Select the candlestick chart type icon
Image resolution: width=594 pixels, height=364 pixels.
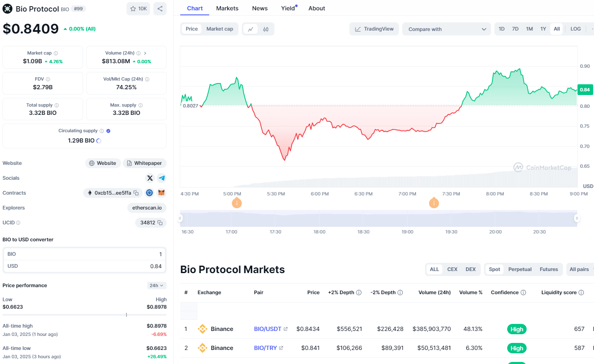coord(266,29)
